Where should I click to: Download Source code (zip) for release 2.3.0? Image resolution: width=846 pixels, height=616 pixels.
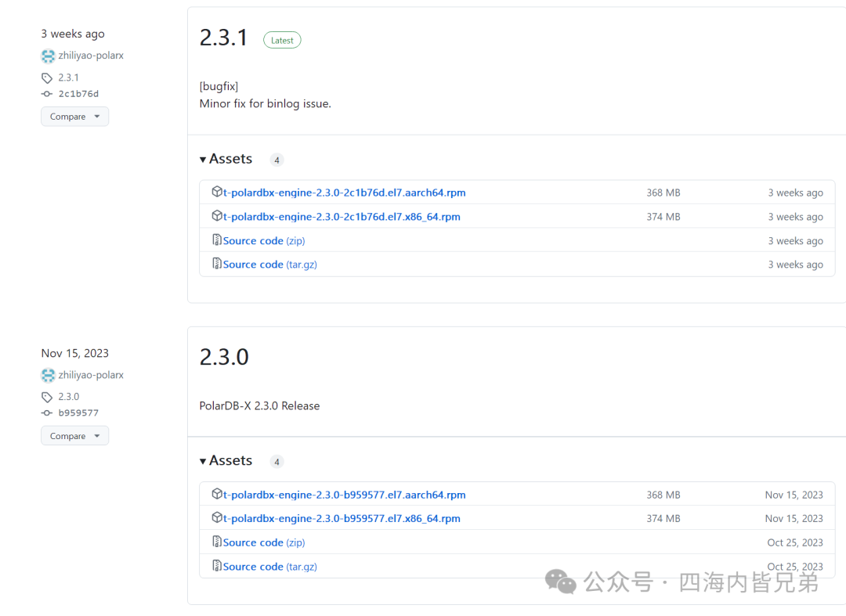(x=264, y=542)
